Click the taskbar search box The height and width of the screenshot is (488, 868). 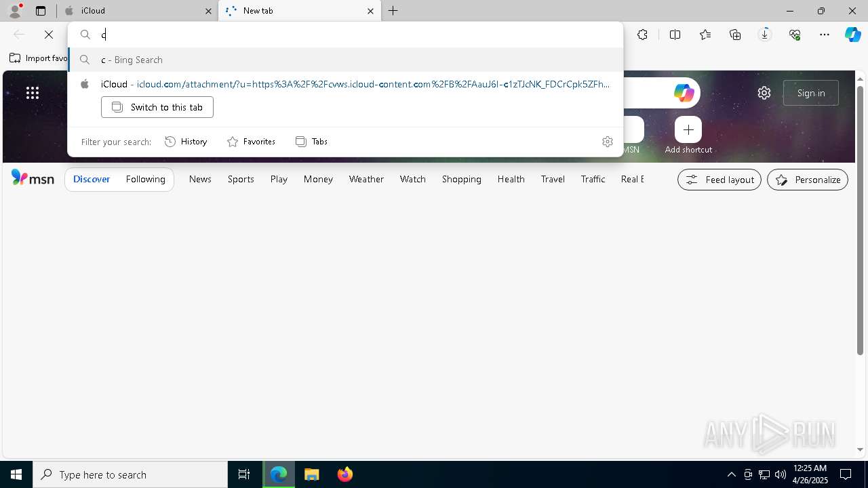coord(130,474)
